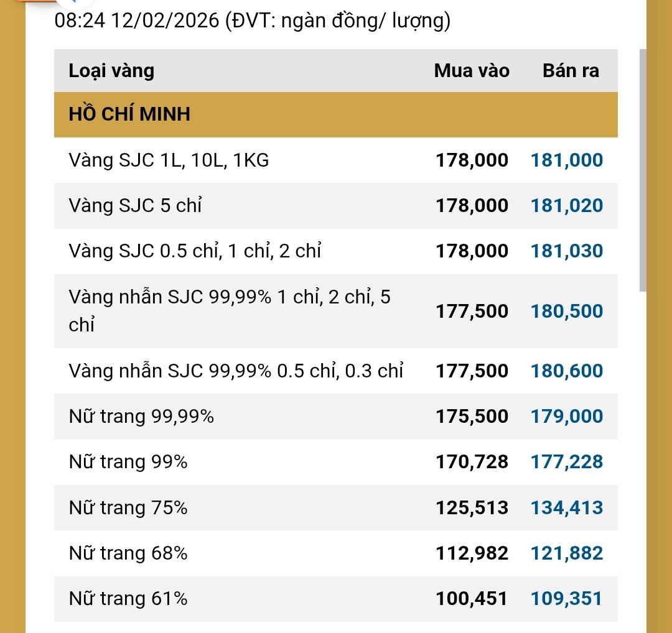This screenshot has width=672, height=633.
Task: Click sell price 180,600
Action: [x=566, y=371]
